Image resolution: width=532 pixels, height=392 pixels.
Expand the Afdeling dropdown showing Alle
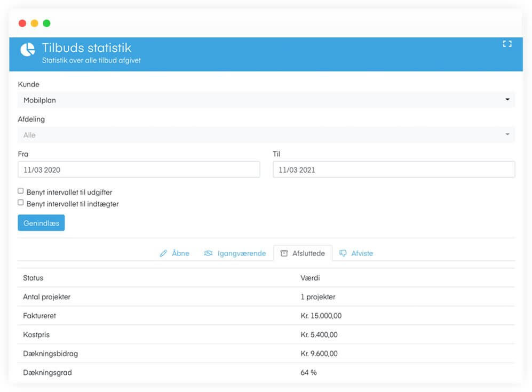266,135
